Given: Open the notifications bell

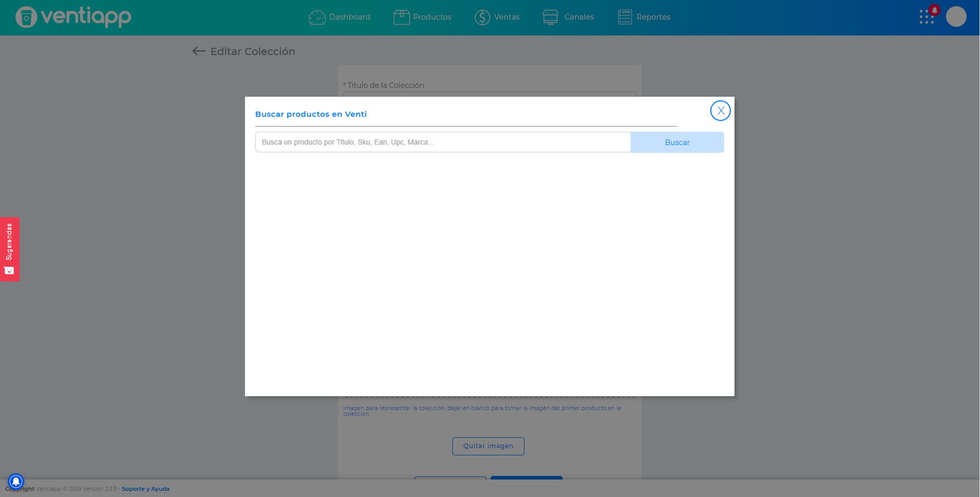Looking at the screenshot, I should pos(935,10).
